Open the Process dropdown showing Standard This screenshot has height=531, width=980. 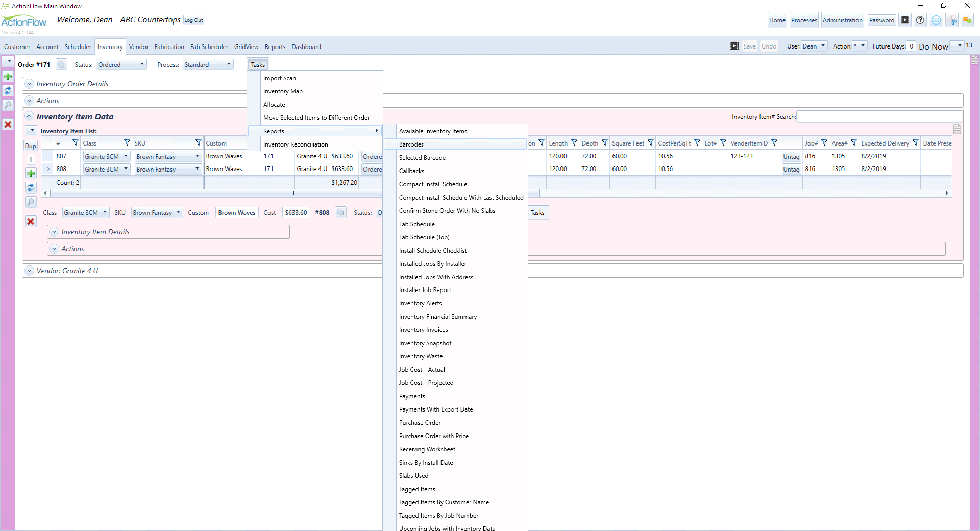207,64
